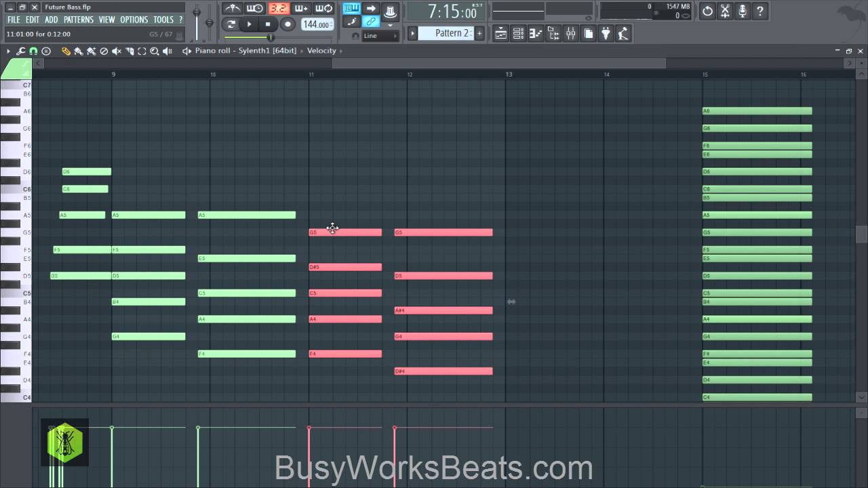Toggle the metronome button

pyautogui.click(x=233, y=8)
